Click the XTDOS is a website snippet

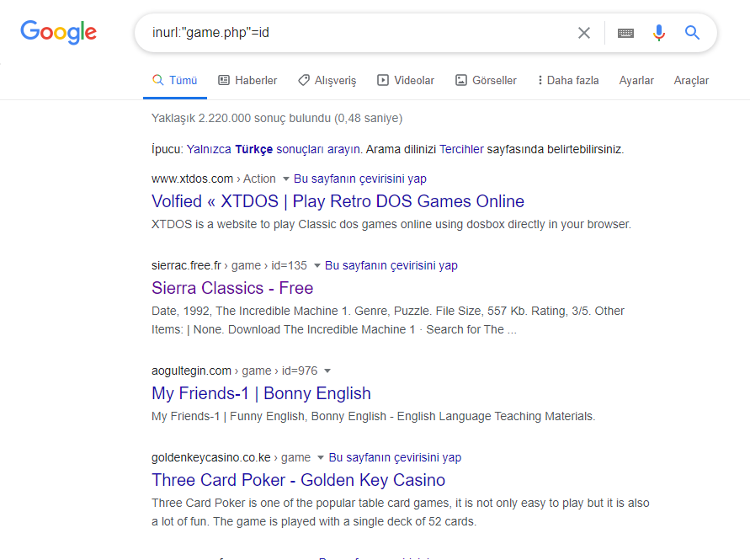point(391,224)
